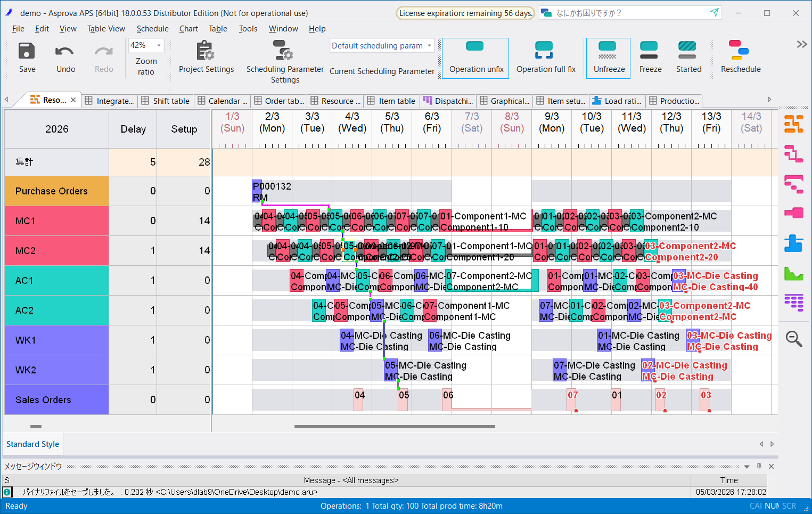Click the orange resource Gantt sidebar icon

pyautogui.click(x=793, y=124)
